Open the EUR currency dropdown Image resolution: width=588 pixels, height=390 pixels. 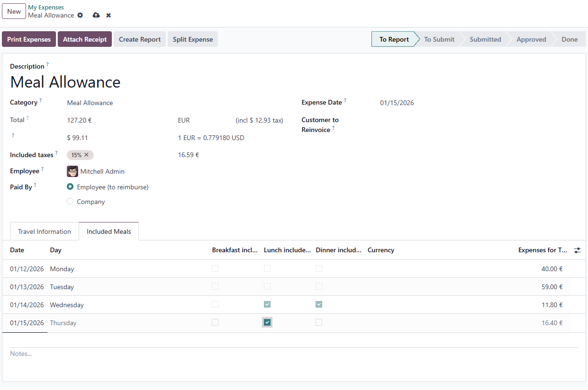point(204,120)
